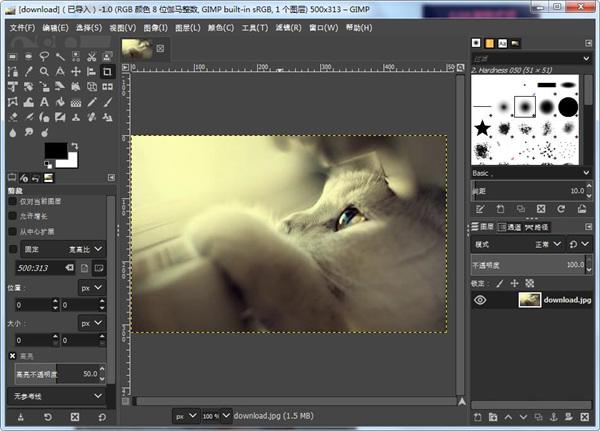Viewport: 600px width, 431px height.
Task: Toggle lock pixels brush icon
Action: (x=500, y=283)
